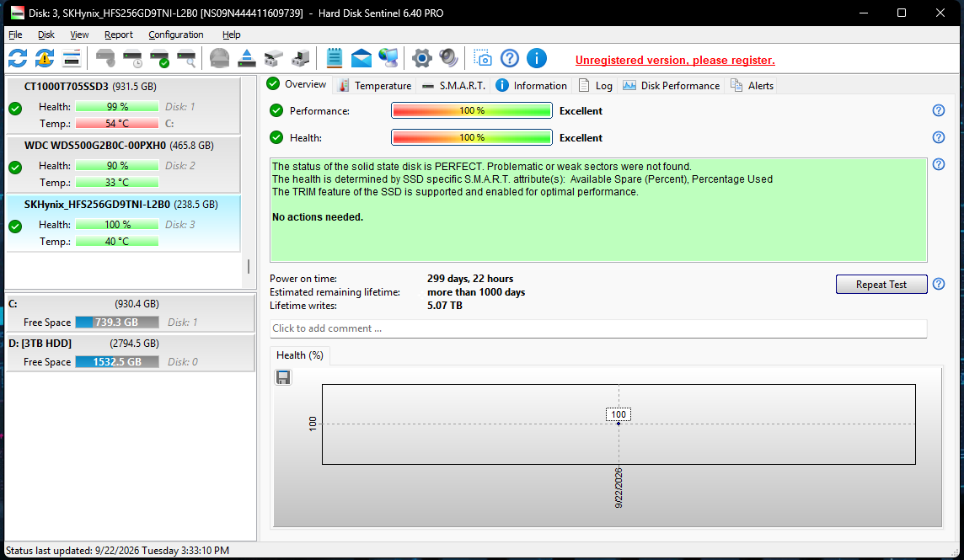Click the open drive enclosure toolbar icon
The image size is (964, 560).
coord(274,58)
